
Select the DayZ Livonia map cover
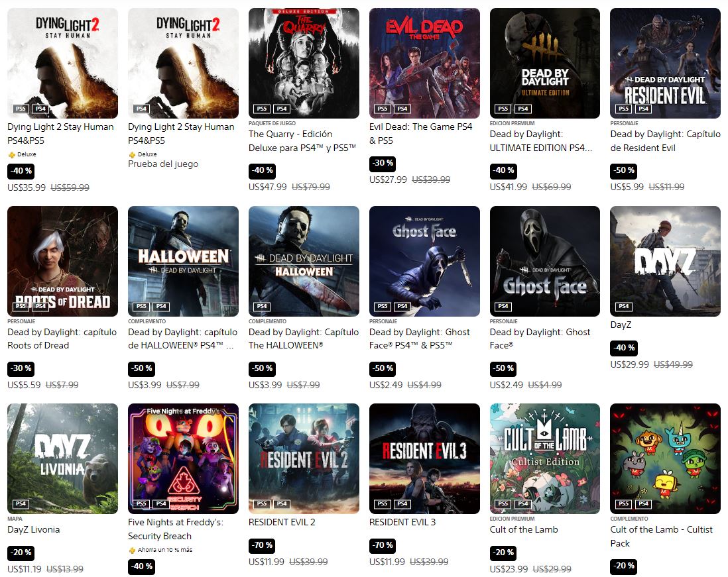[x=63, y=458]
